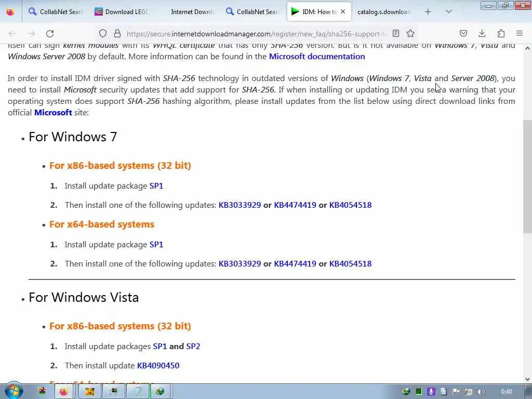Click the address bar URL field
The height and width of the screenshot is (399, 532).
coord(256,34)
